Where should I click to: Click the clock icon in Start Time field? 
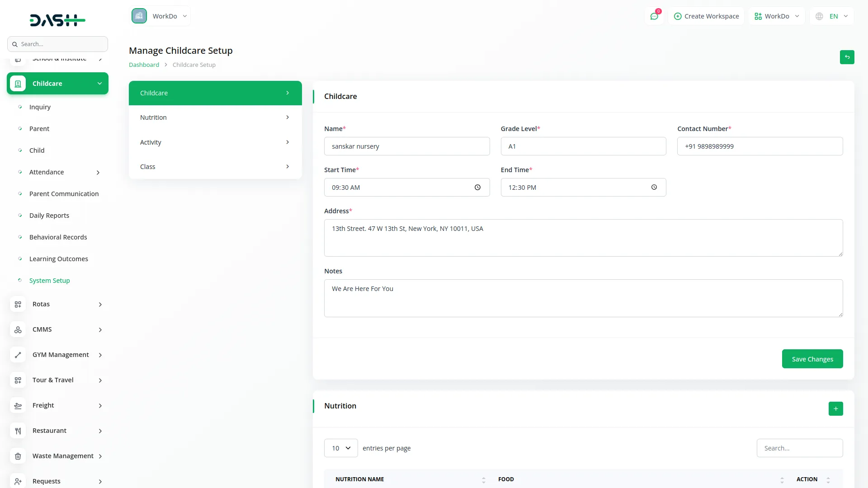point(477,188)
